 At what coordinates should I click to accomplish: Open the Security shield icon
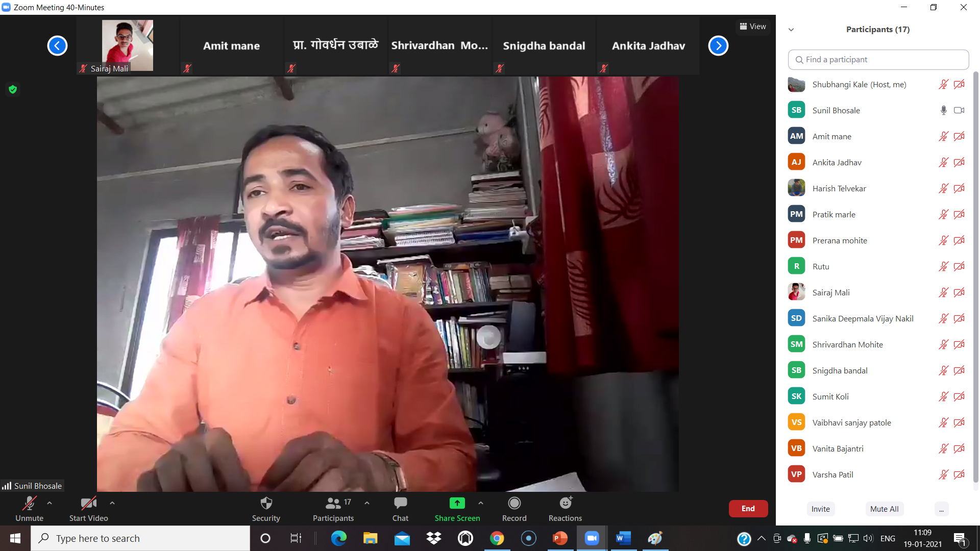coord(266,504)
